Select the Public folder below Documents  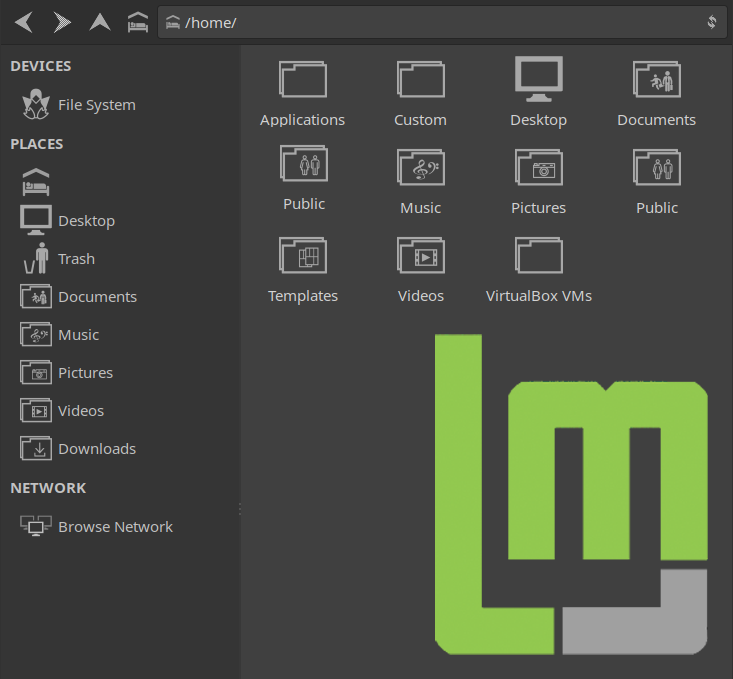(x=656, y=167)
